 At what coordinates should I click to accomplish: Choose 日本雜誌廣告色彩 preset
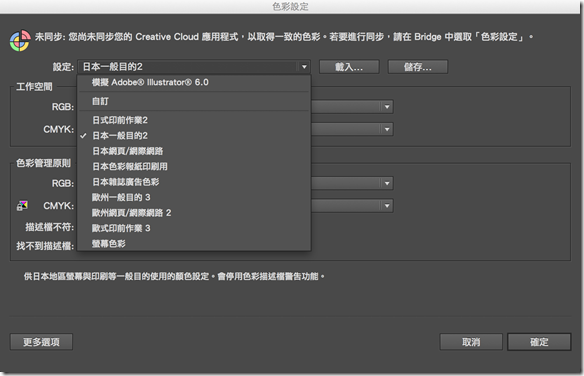(194, 182)
